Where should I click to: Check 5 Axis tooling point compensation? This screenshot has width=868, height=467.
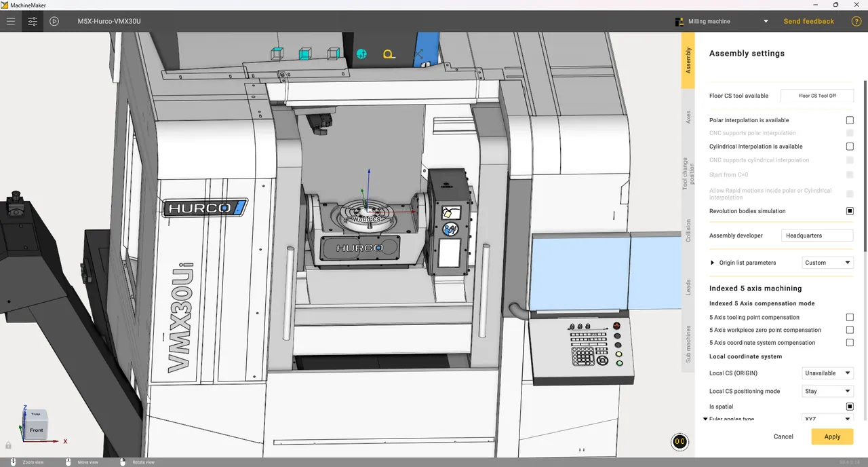[850, 317]
